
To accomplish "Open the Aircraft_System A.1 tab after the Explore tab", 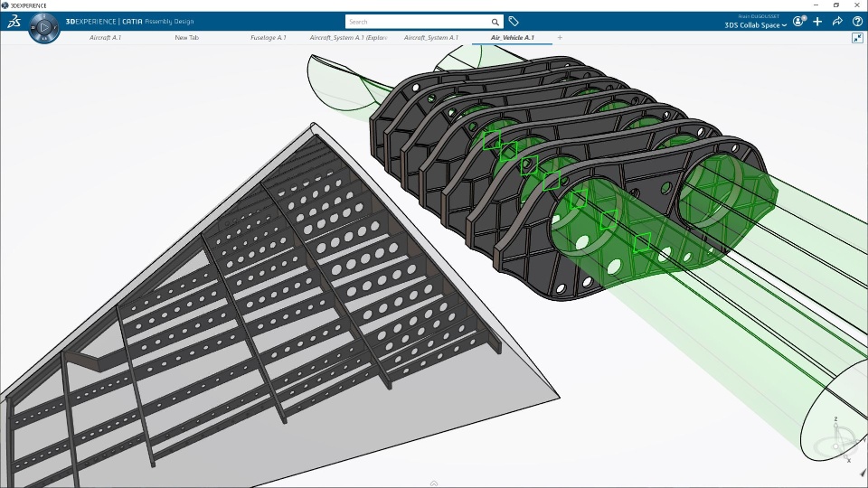I will click(430, 38).
